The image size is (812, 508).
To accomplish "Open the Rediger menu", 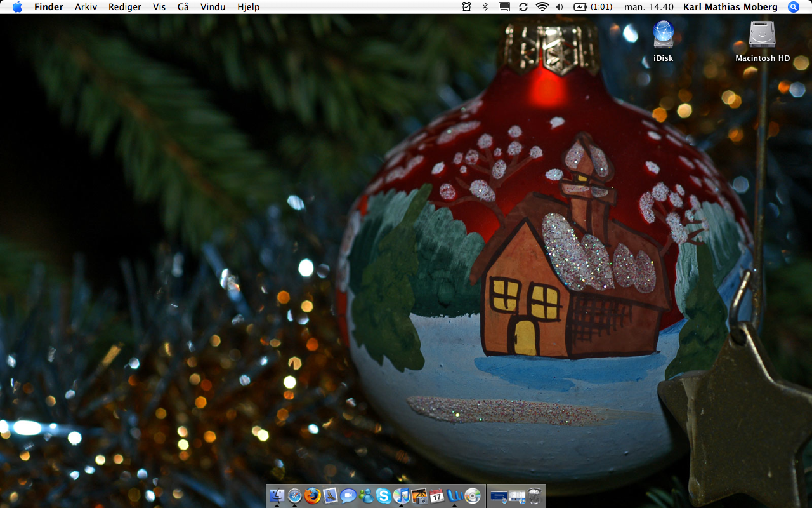I will [x=125, y=7].
